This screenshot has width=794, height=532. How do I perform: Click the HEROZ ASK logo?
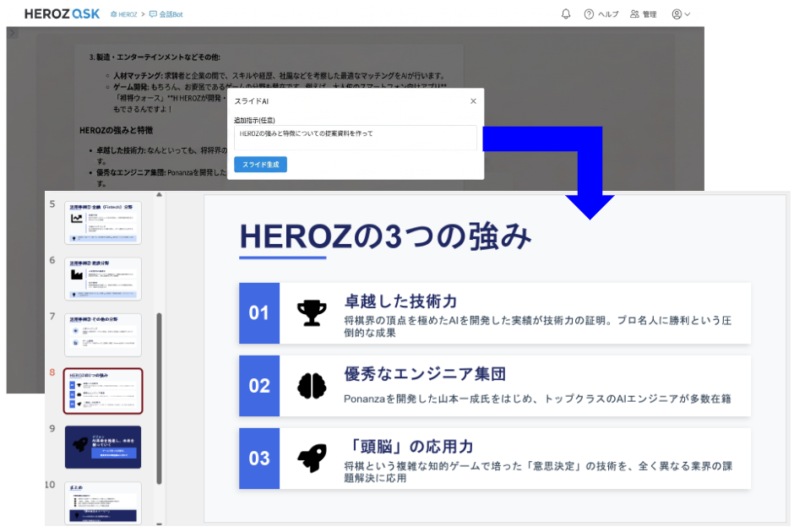(62, 14)
